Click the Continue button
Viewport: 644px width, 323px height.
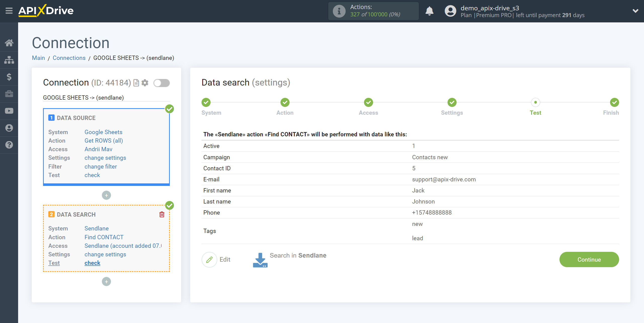click(x=589, y=260)
